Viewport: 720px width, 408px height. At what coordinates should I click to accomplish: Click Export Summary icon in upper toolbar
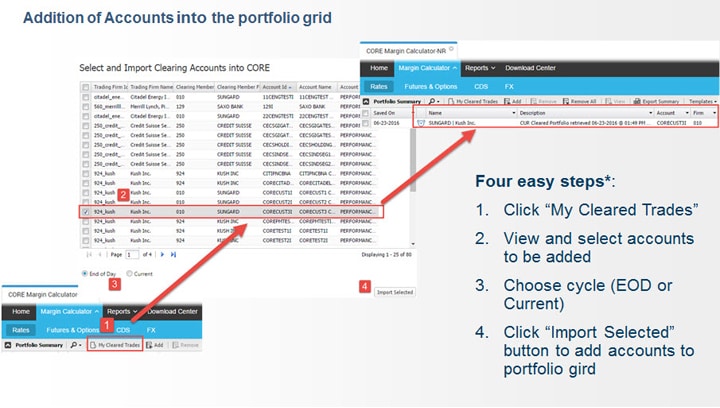point(654,101)
